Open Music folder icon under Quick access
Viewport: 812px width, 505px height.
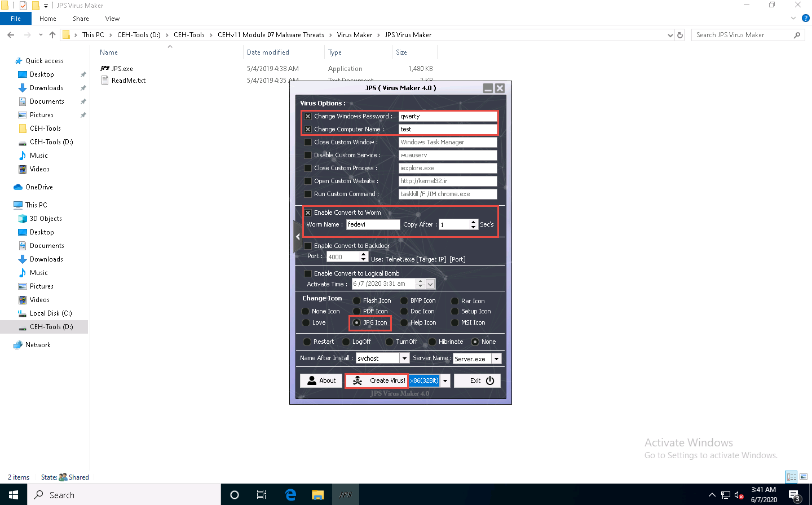[x=23, y=156]
